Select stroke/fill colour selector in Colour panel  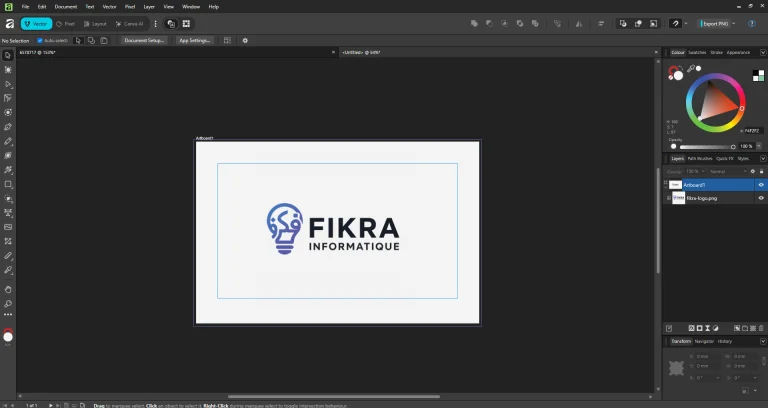(x=676, y=73)
